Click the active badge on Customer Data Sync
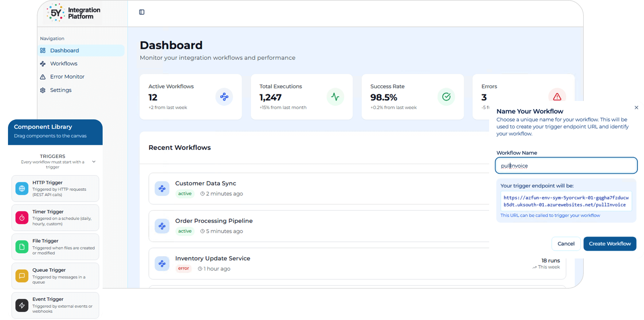The height and width of the screenshot is (320, 644). pyautogui.click(x=185, y=194)
